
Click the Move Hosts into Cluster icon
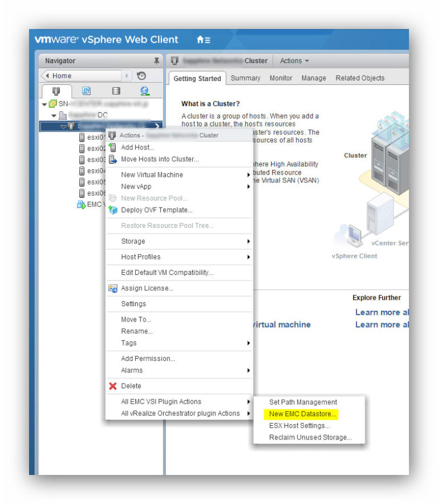pyautogui.click(x=113, y=159)
